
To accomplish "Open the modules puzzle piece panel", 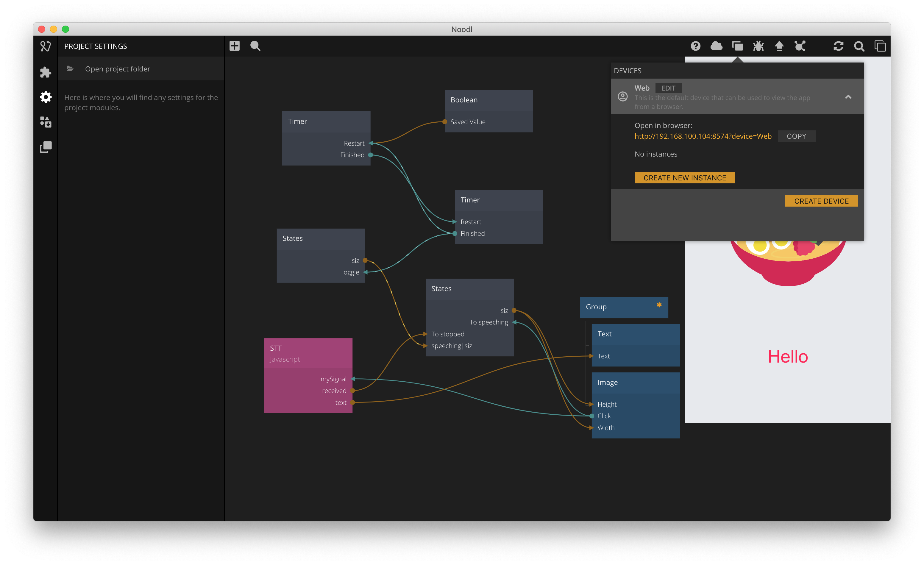I will 45,72.
